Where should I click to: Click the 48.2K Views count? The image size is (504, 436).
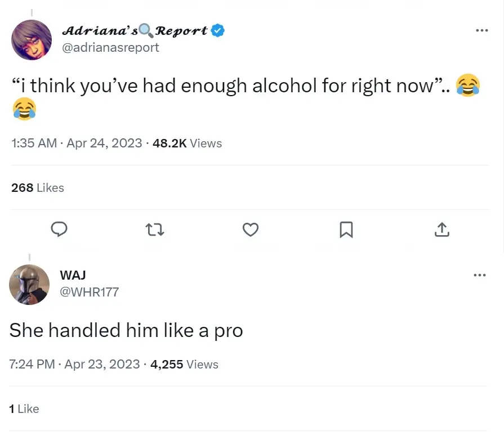187,143
